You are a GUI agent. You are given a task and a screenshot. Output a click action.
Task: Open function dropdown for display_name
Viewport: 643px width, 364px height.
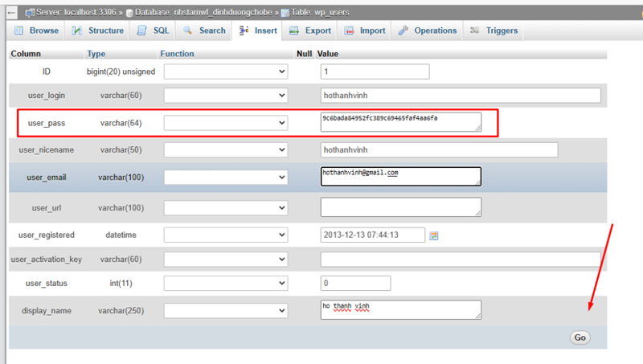click(x=226, y=311)
